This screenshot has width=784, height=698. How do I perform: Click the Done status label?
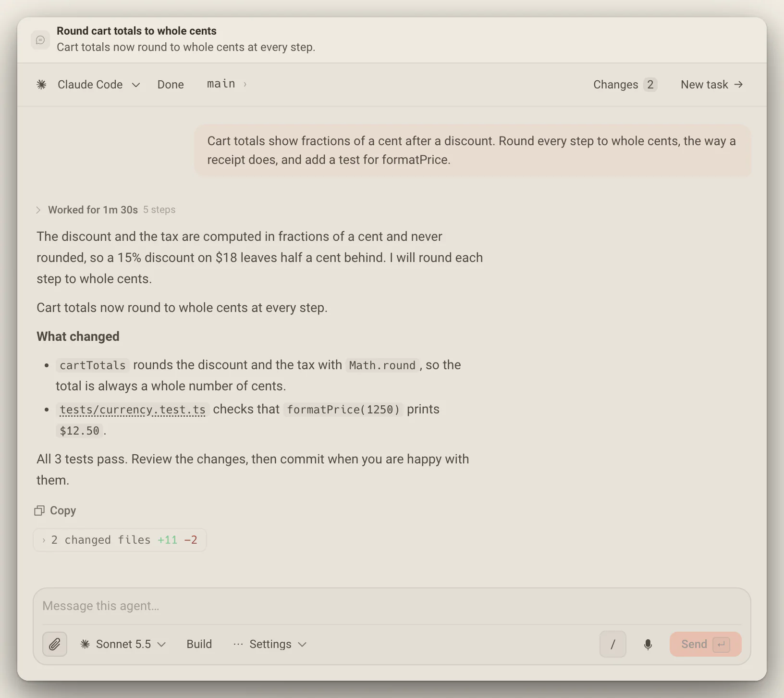(171, 85)
